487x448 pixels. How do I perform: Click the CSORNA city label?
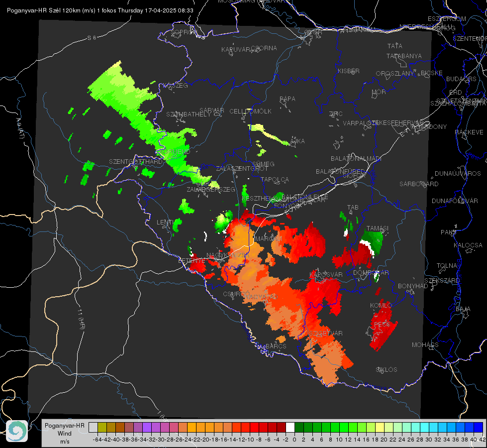pyautogui.click(x=264, y=48)
